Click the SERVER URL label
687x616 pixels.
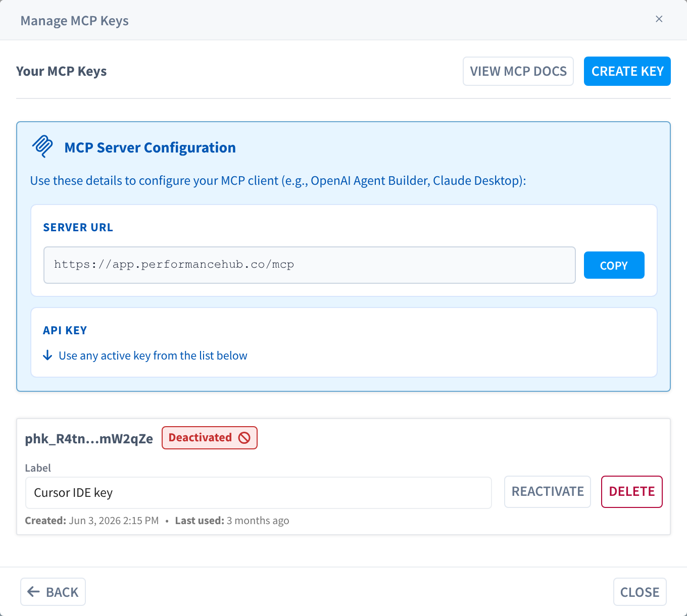(x=78, y=227)
